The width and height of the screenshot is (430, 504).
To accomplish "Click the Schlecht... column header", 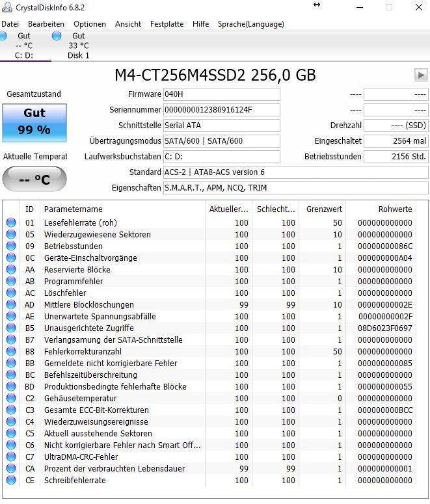I will pos(276,209).
